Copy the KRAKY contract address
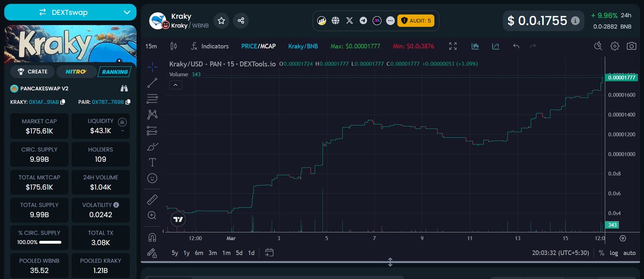644x279 pixels. tap(63, 102)
